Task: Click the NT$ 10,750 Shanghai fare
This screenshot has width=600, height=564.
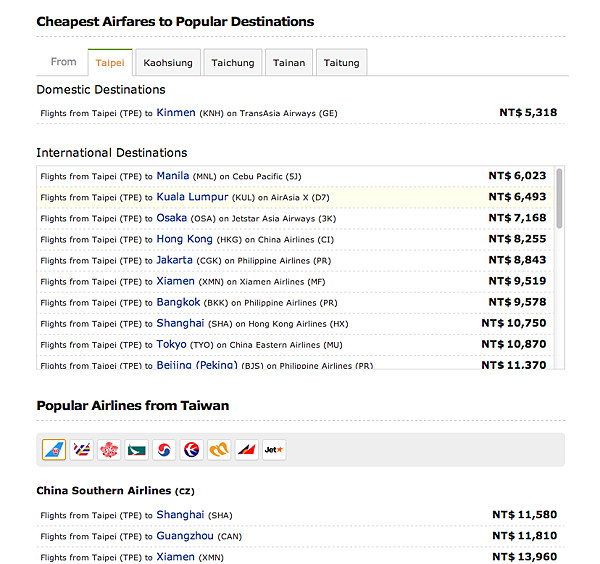Action: tap(514, 323)
